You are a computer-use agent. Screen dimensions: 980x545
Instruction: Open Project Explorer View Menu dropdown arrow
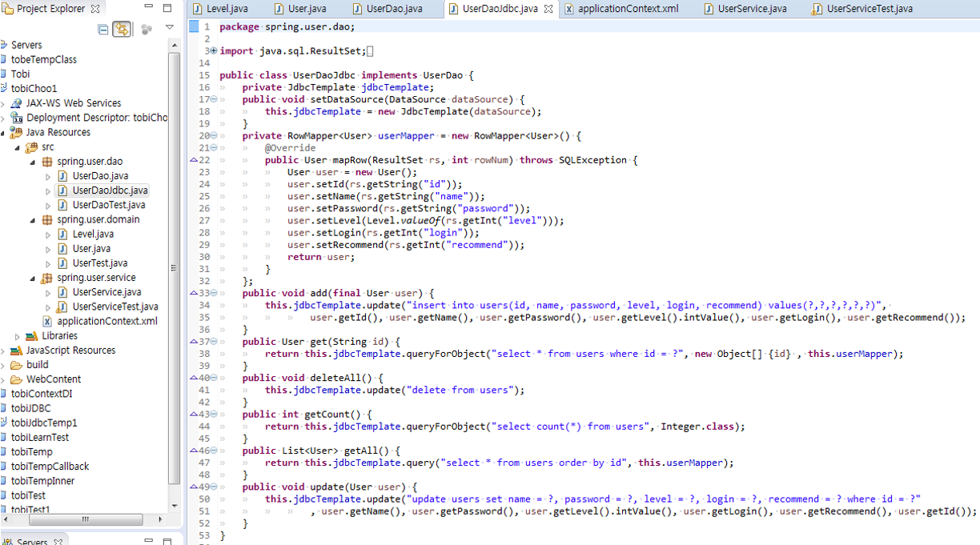pyautogui.click(x=169, y=29)
